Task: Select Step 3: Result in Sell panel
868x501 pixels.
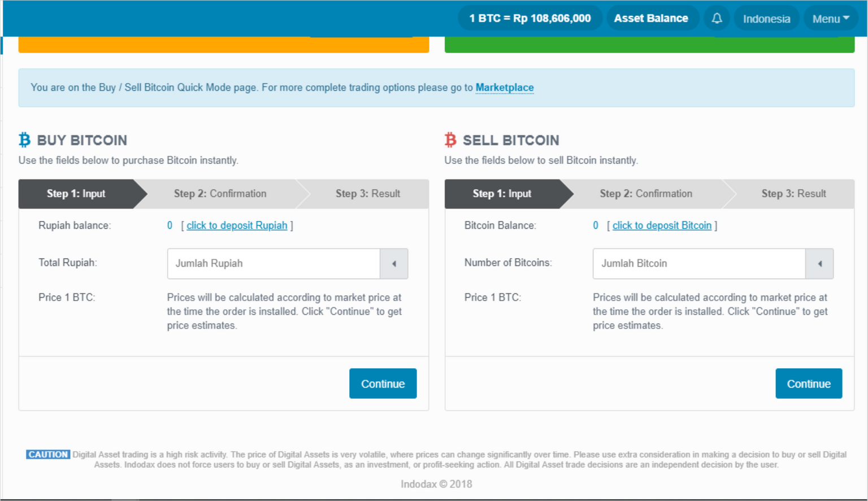Action: point(793,194)
